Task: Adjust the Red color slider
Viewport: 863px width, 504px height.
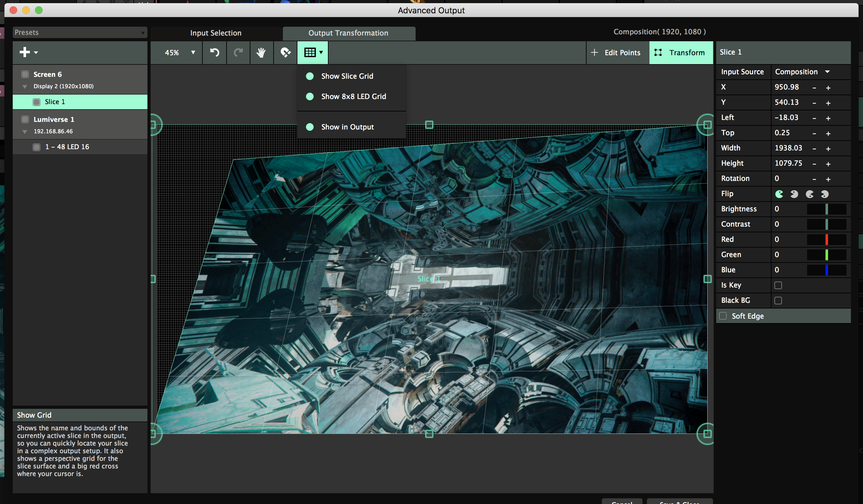Action: click(x=826, y=239)
